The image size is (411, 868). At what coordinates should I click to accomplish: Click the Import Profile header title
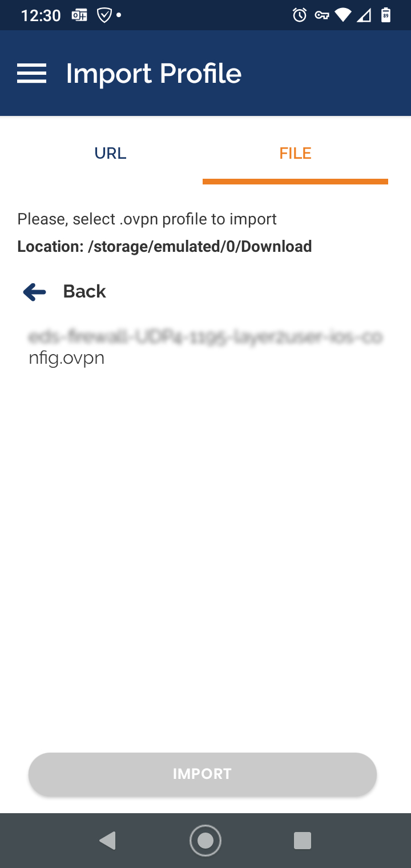click(x=154, y=74)
